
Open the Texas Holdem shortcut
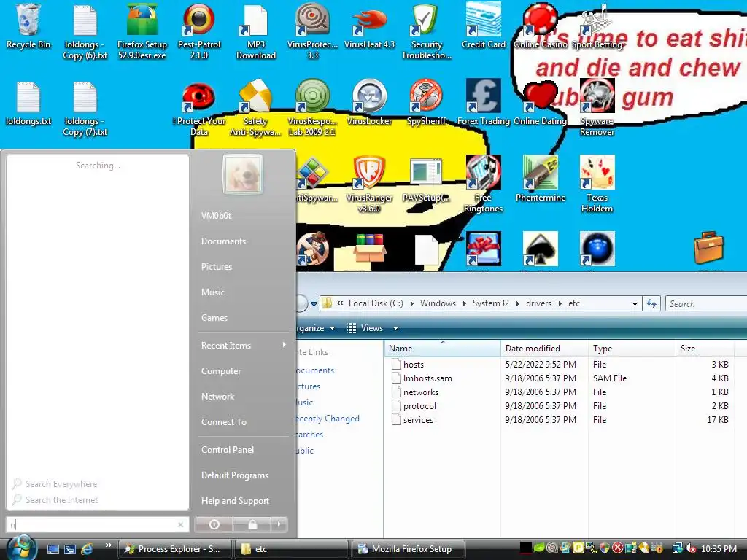tap(597, 184)
